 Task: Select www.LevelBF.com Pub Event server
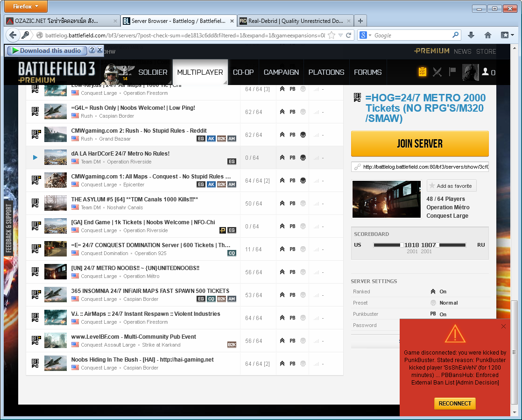(x=184, y=341)
